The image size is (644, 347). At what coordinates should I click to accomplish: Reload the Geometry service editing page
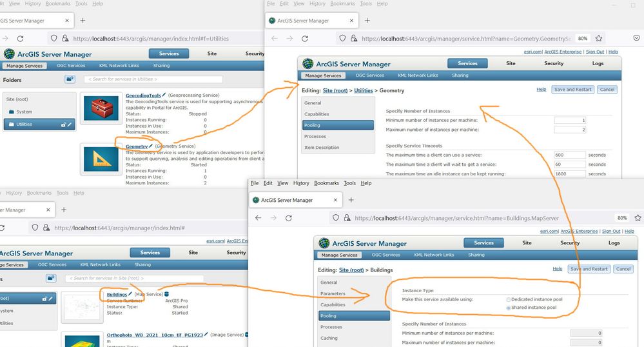305,38
